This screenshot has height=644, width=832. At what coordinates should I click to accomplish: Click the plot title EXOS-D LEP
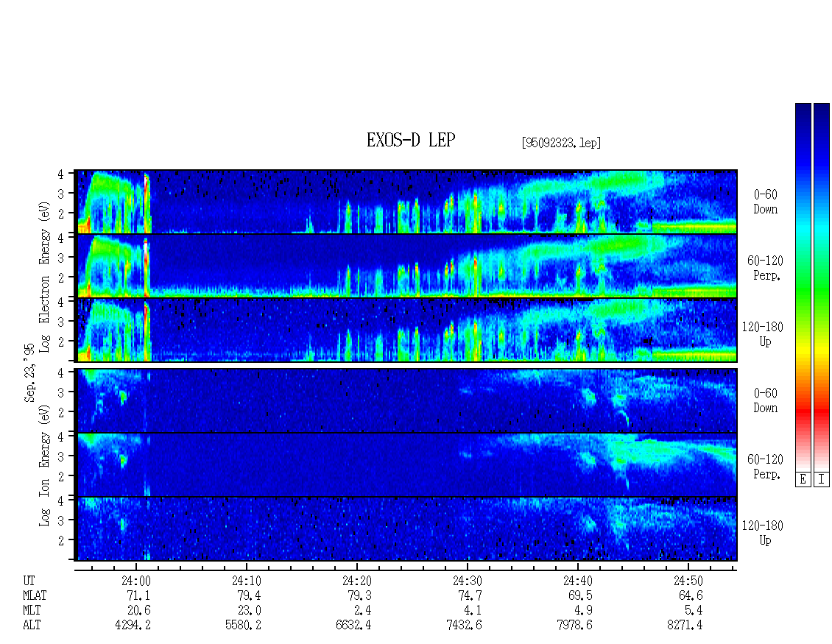(411, 141)
